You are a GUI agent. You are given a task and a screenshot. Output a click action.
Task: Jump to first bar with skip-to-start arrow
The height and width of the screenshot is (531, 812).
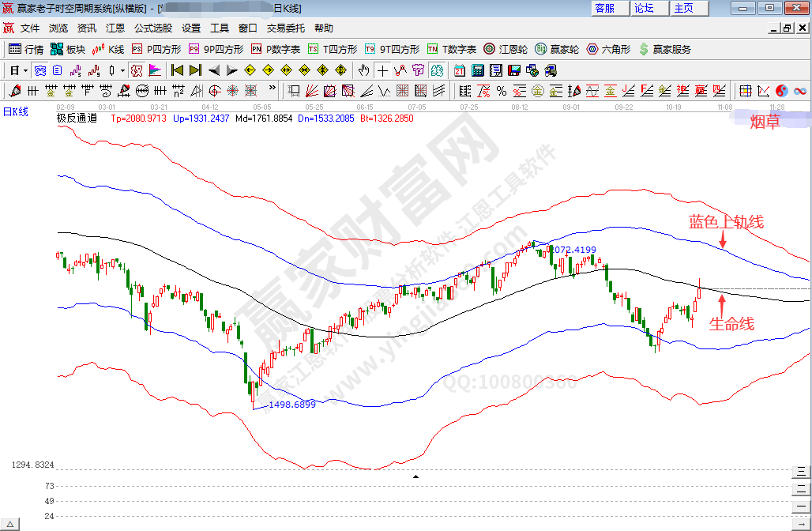click(177, 70)
